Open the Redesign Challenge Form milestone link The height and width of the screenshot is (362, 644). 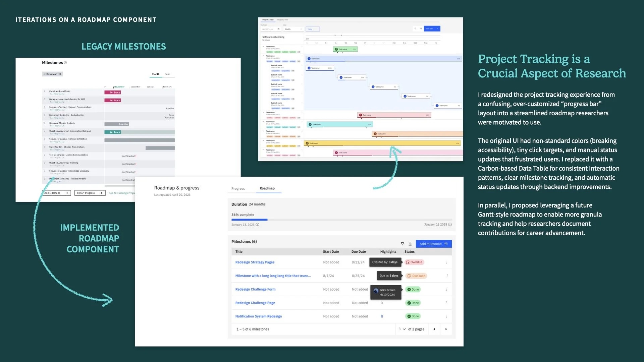click(255, 290)
